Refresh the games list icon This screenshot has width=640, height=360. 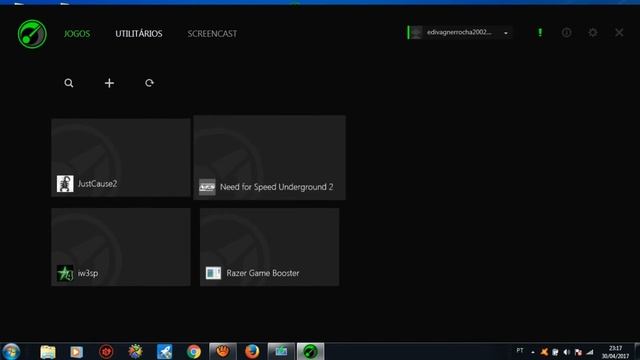pyautogui.click(x=149, y=83)
